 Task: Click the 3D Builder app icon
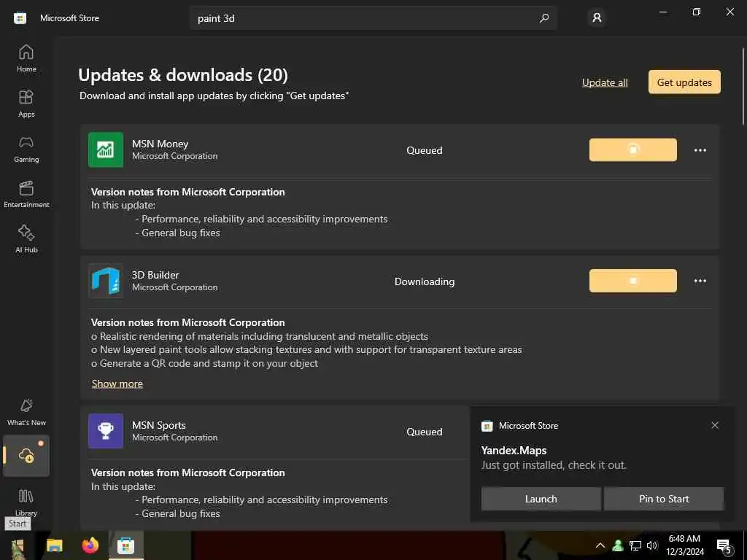tap(106, 281)
